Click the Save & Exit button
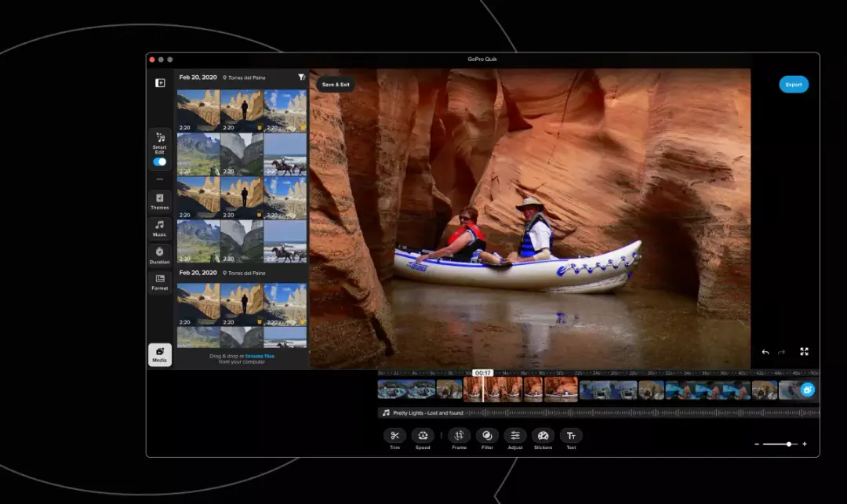The image size is (847, 504). pyautogui.click(x=336, y=84)
